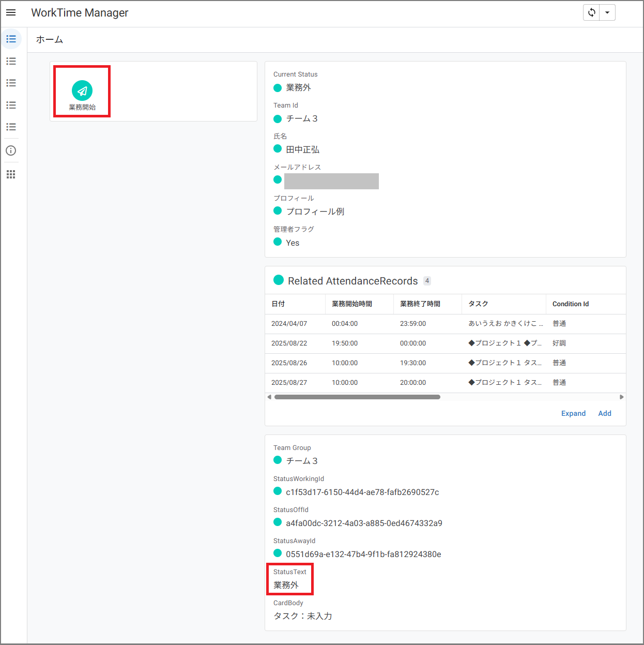Click the 業務開始 paper plane button
644x645 pixels.
(82, 91)
